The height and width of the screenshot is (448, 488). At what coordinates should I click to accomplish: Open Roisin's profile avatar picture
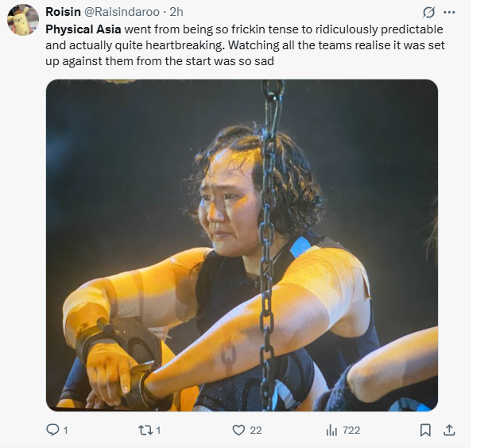23,20
